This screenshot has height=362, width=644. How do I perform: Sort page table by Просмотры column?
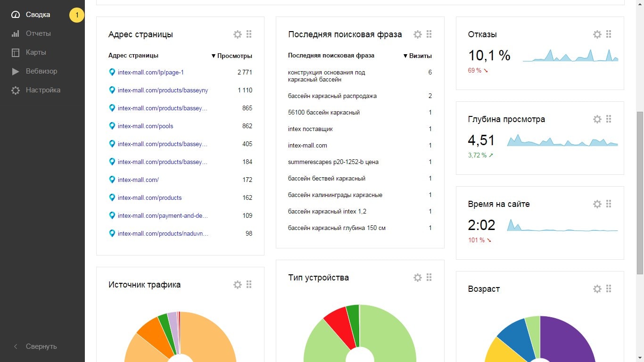[234, 56]
